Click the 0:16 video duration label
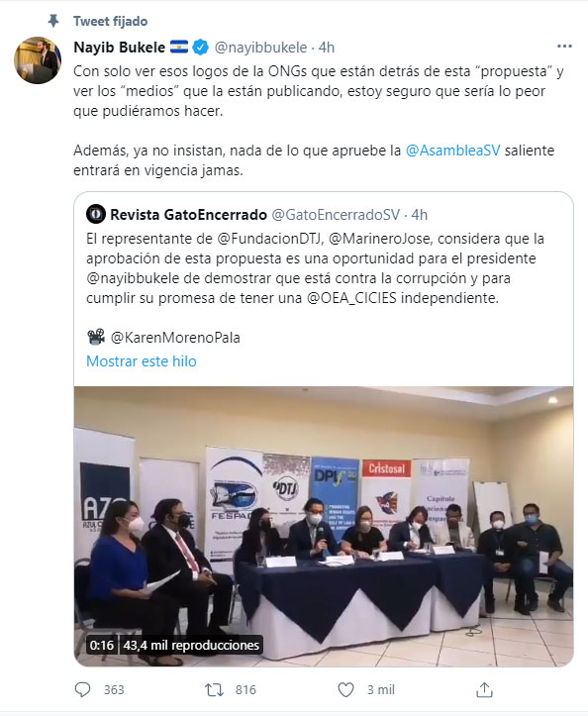588x716 pixels. pos(101,645)
